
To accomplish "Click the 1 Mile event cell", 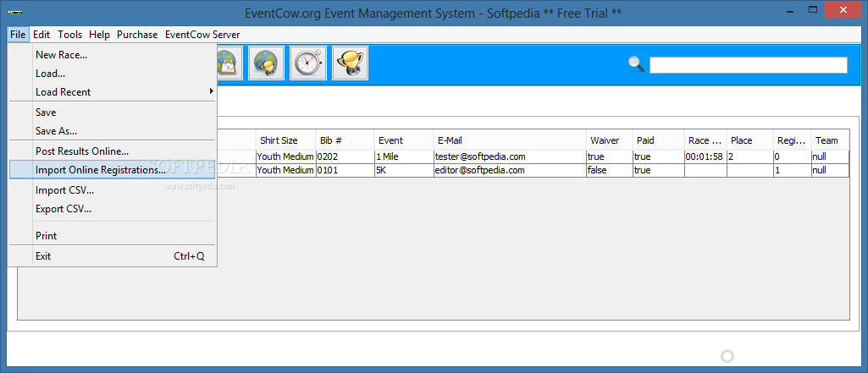I will [x=404, y=157].
